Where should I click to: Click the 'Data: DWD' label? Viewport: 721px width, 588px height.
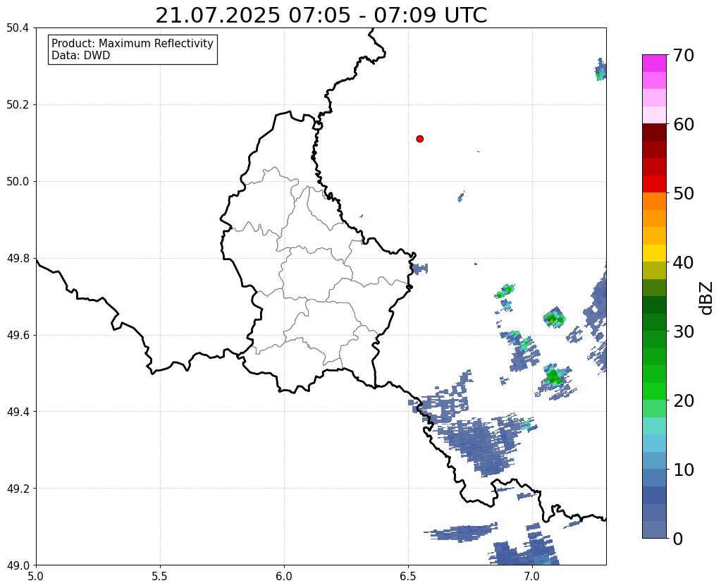coord(81,56)
